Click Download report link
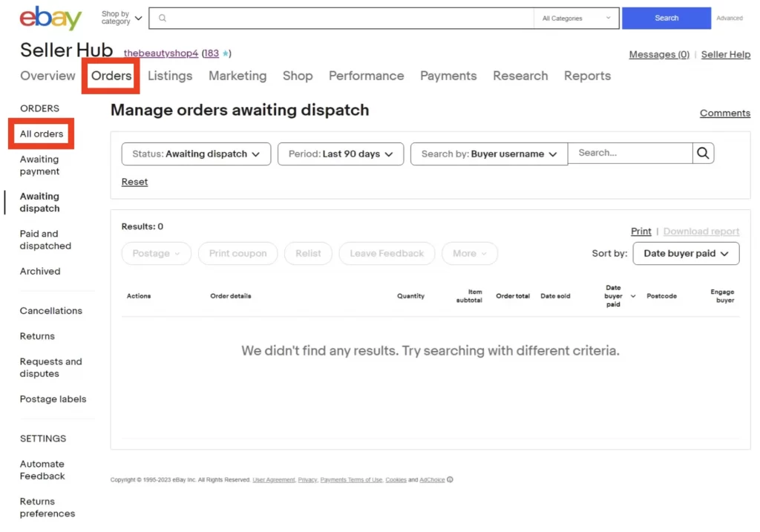The image size is (760, 532). 701,231
